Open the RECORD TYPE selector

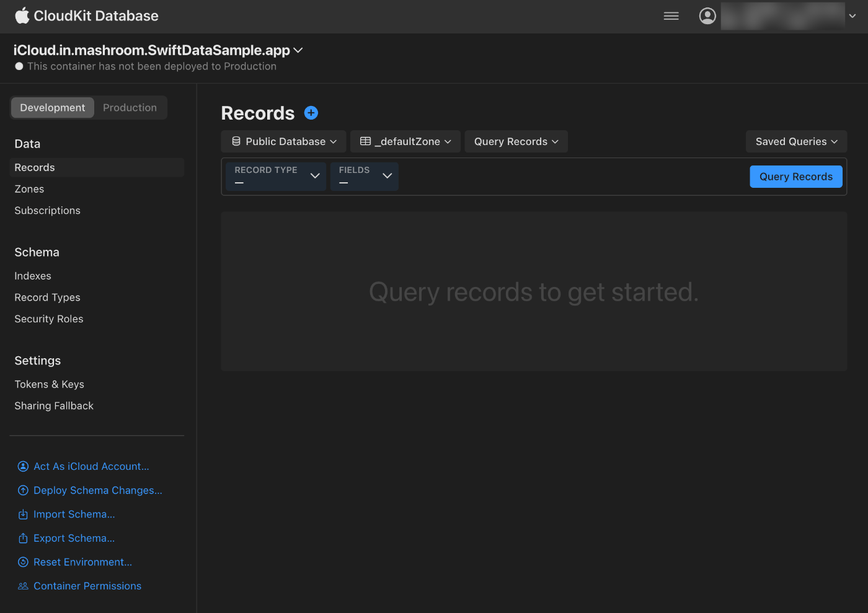click(x=276, y=176)
